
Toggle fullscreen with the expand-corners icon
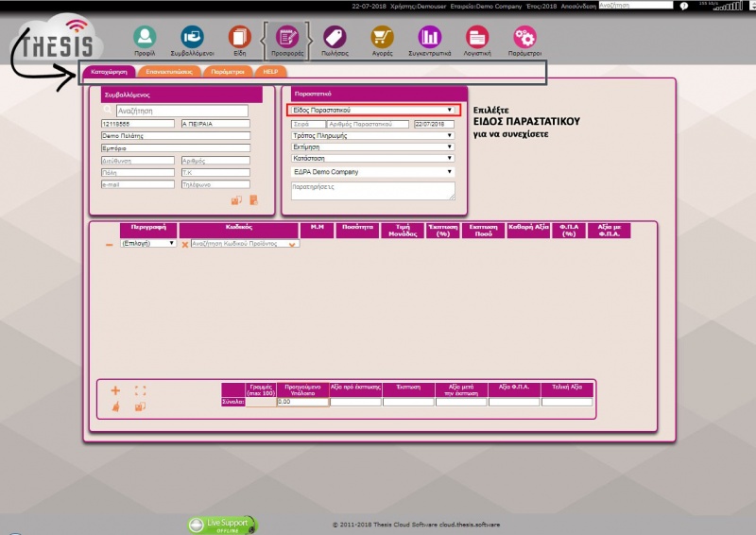pos(141,390)
